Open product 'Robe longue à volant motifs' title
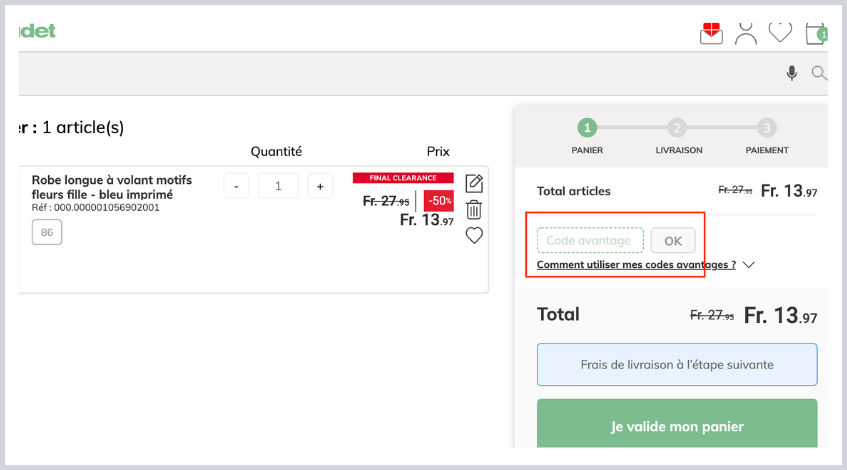Image resolution: width=847 pixels, height=470 pixels. [x=111, y=187]
